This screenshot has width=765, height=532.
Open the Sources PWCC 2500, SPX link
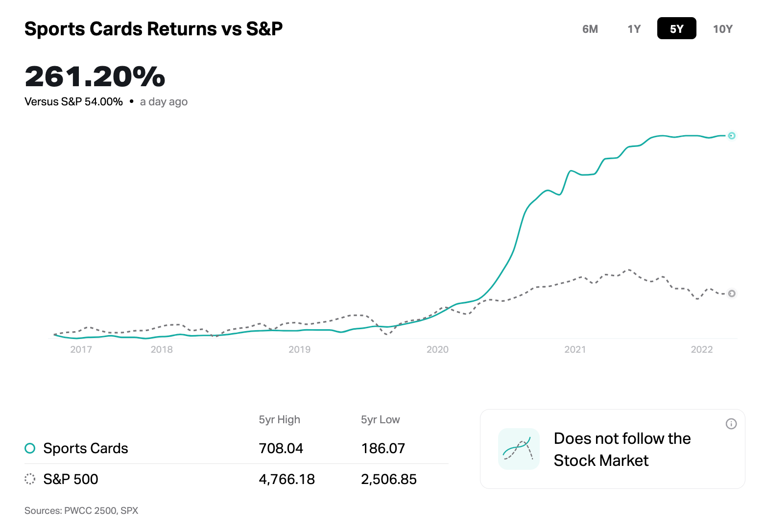(81, 510)
